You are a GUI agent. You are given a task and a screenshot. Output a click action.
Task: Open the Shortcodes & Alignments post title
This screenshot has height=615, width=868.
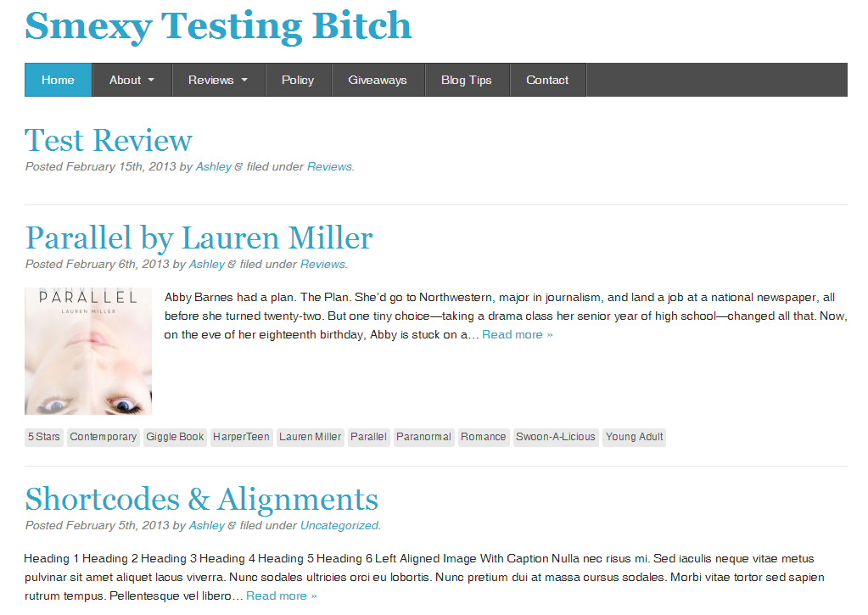[202, 499]
